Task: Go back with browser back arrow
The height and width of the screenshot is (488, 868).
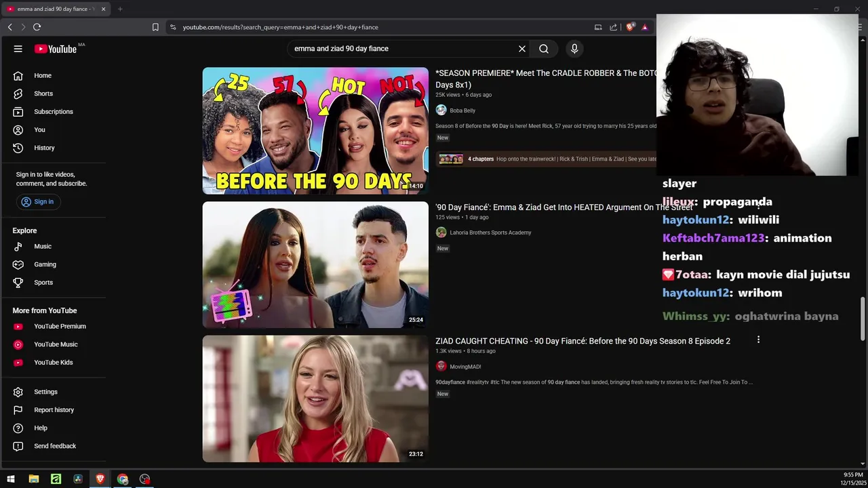Action: 9,27
